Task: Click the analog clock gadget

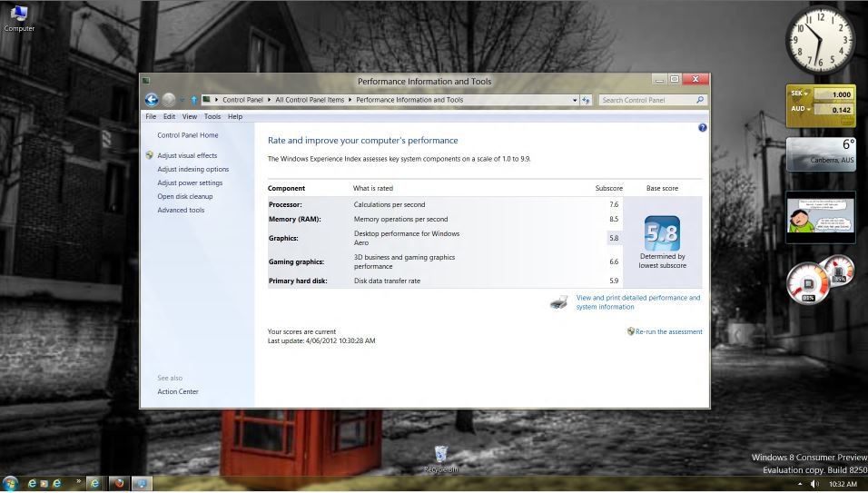Action: (x=820, y=40)
